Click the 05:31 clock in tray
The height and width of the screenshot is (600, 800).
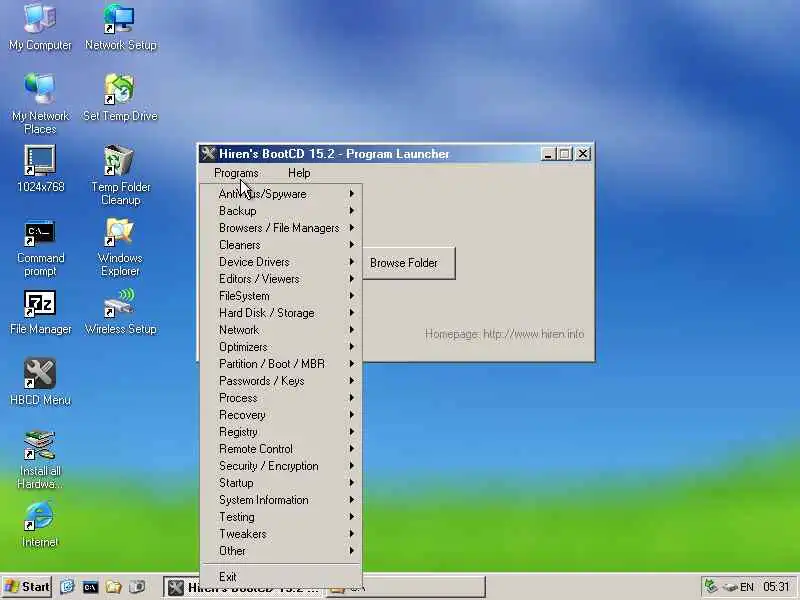coord(777,587)
